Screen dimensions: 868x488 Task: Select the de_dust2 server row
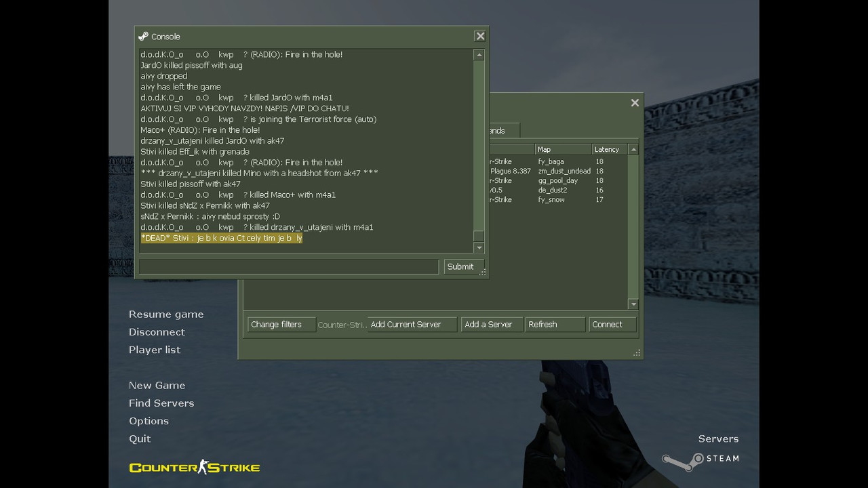558,190
